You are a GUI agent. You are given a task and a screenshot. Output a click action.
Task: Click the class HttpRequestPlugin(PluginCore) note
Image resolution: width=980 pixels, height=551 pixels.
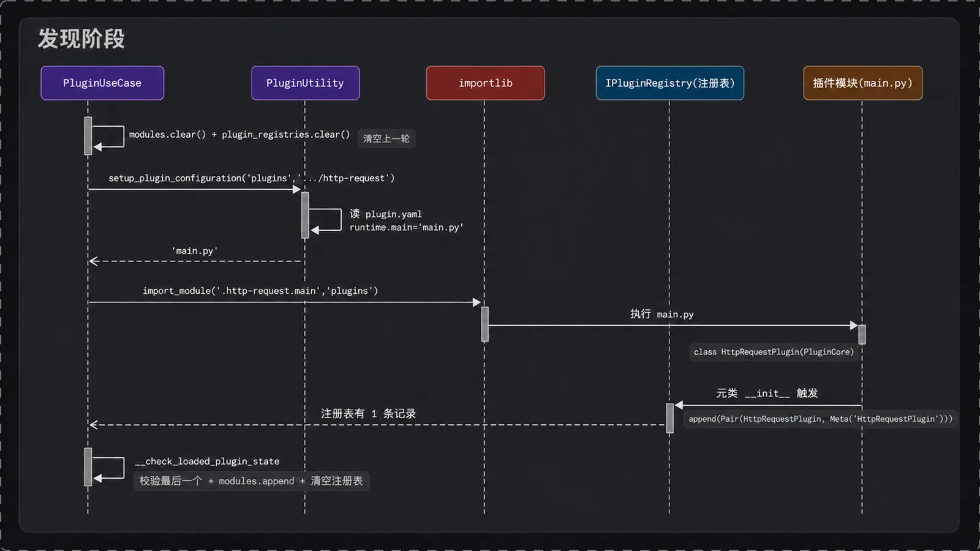click(774, 352)
